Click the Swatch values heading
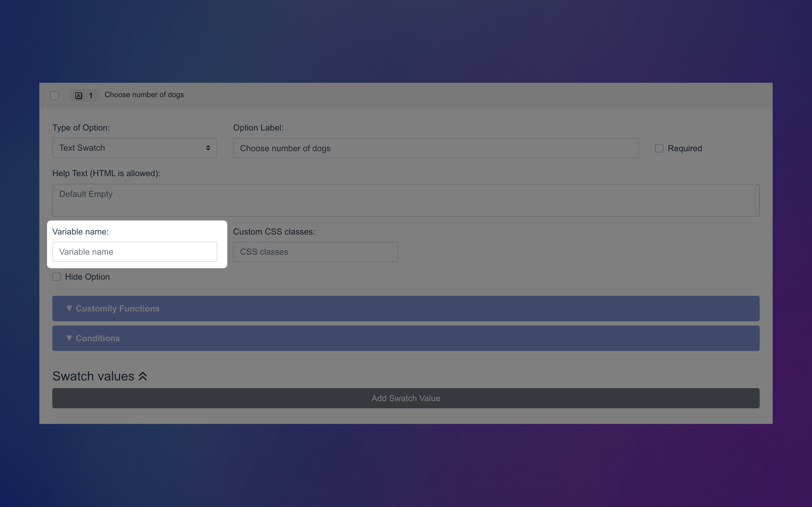Screen dimensions: 812x507 (93, 376)
